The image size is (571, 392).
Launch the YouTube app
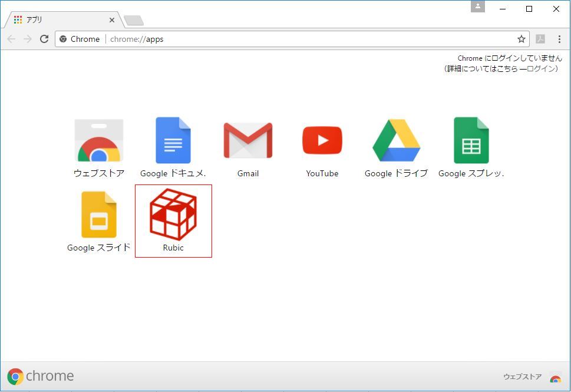322,140
